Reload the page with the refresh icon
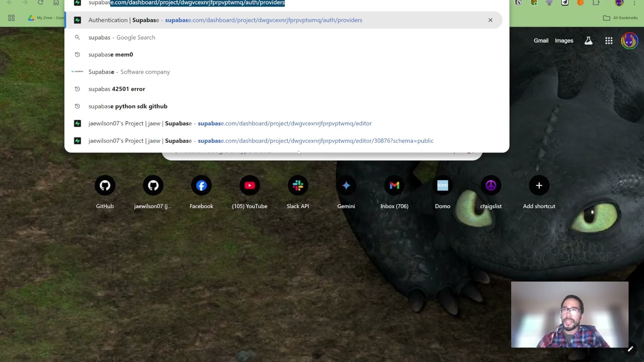 40,3
